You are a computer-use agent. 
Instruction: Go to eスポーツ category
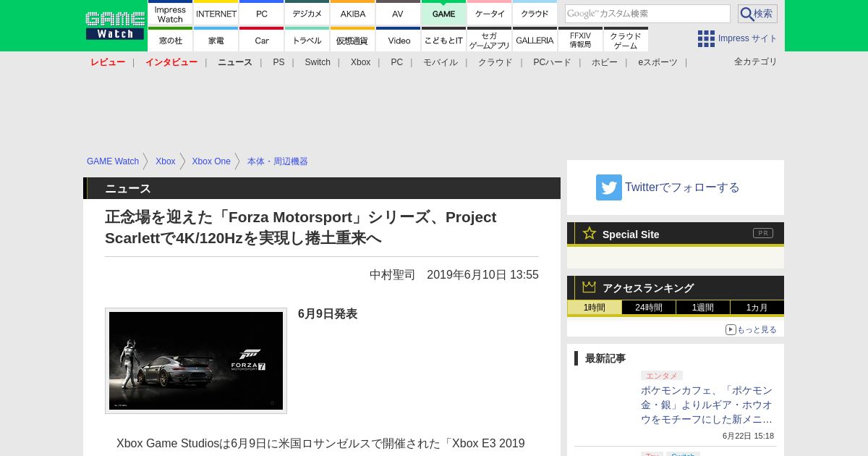(658, 62)
